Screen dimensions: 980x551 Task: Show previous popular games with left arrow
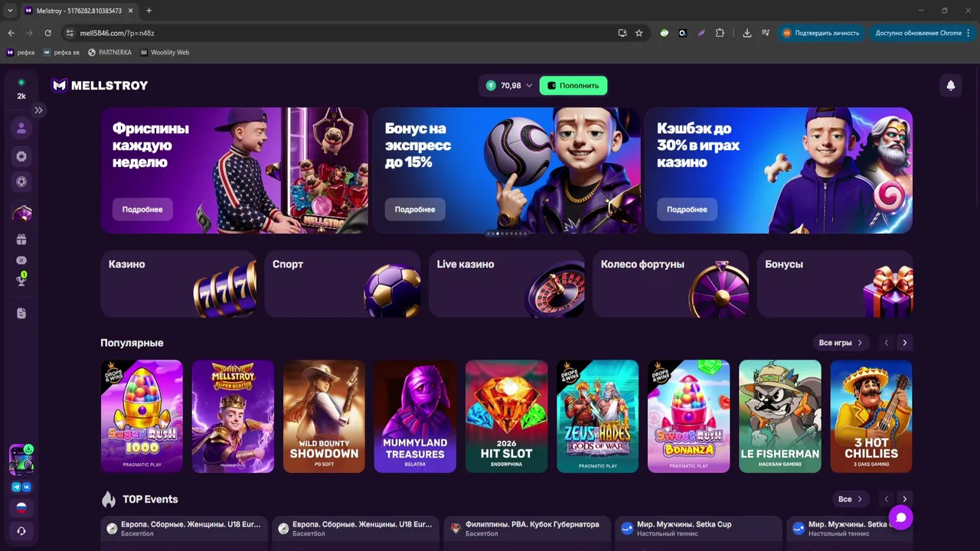886,343
